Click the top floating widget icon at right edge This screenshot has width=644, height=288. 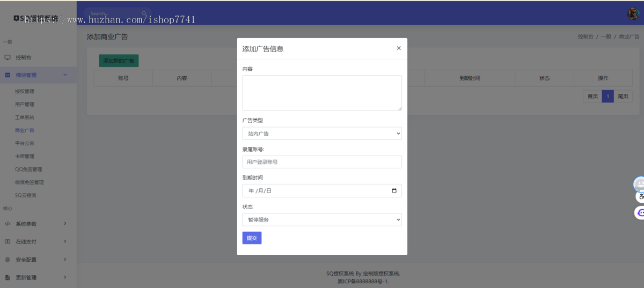639,184
